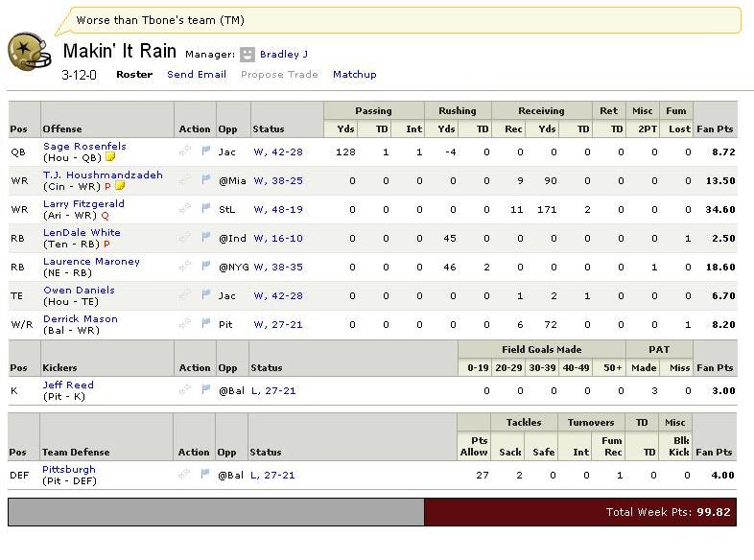Image resolution: width=754 pixels, height=560 pixels.
Task: Click the trade icon in Pittsburgh defense row
Action: [x=183, y=475]
